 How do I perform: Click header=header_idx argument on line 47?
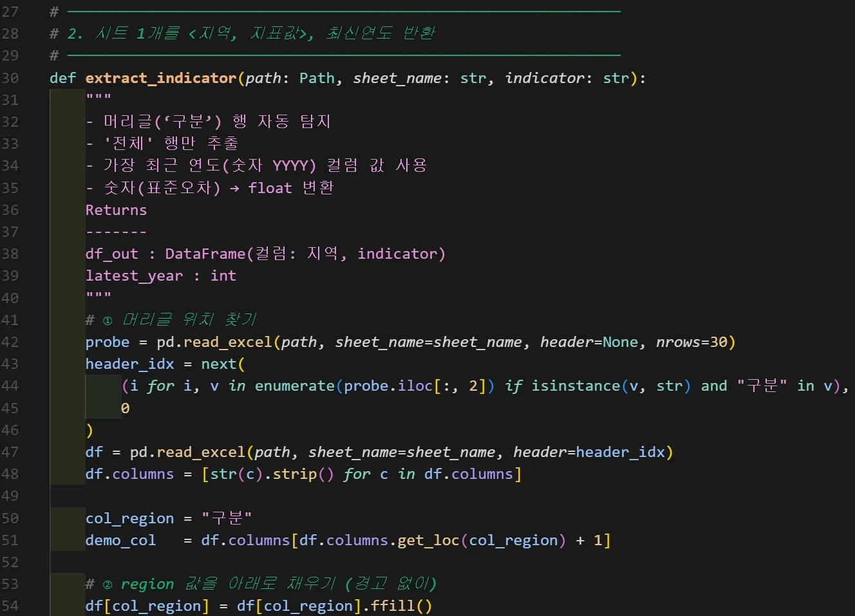(588, 452)
